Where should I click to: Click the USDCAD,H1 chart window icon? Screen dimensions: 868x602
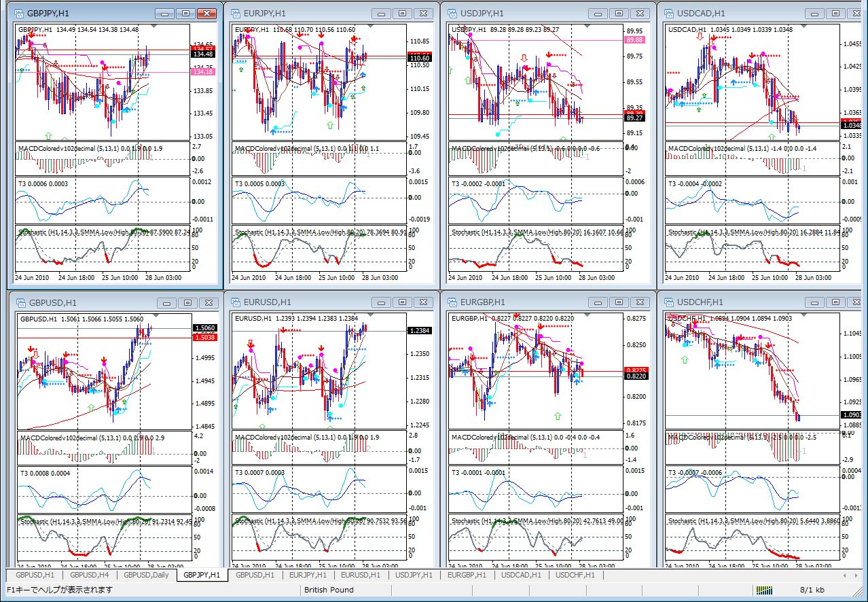pyautogui.click(x=670, y=13)
